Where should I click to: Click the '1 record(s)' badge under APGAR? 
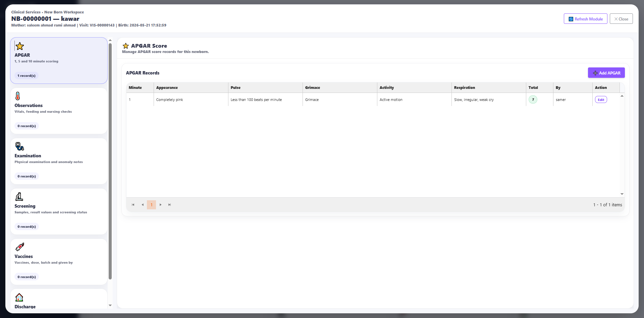(26, 76)
